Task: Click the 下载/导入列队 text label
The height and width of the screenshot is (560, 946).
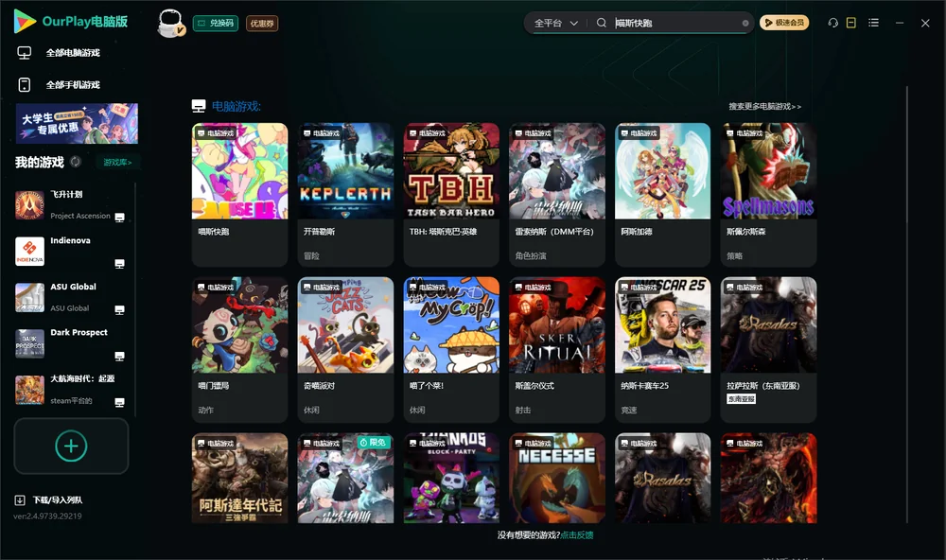Action: (x=58, y=500)
